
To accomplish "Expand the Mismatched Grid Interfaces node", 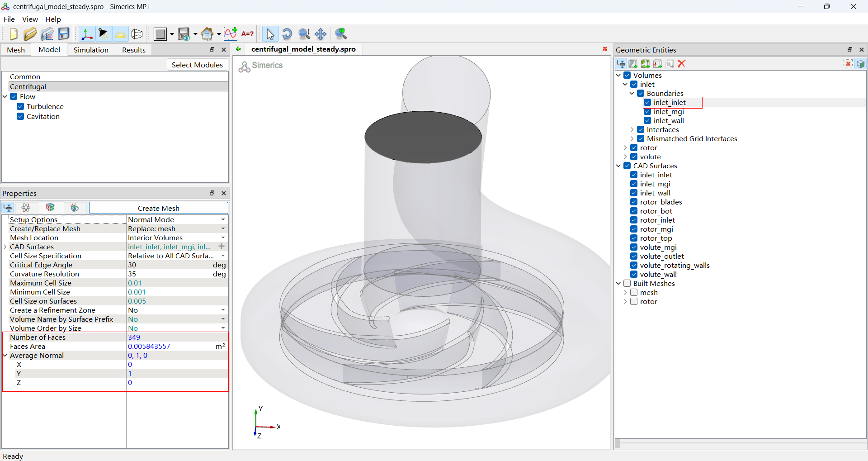I will pos(632,139).
